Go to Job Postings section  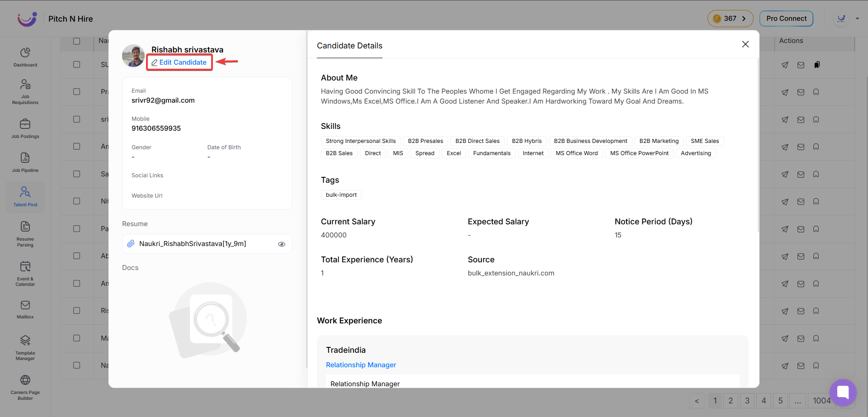25,128
